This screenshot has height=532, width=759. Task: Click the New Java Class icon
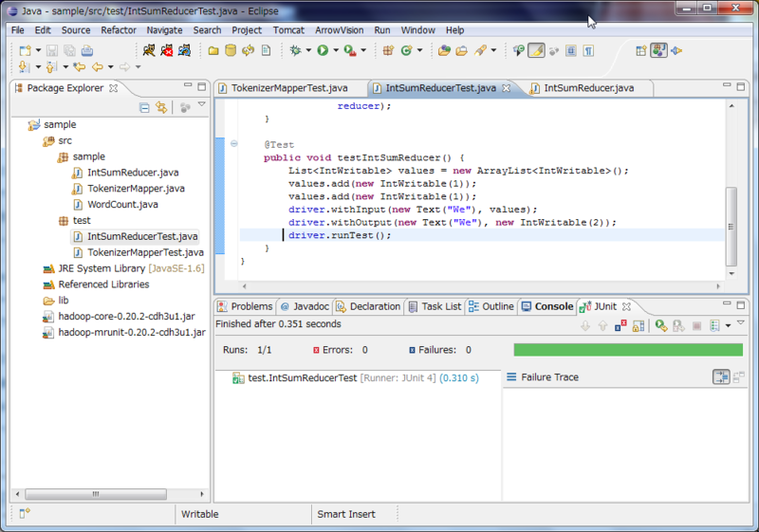[406, 50]
